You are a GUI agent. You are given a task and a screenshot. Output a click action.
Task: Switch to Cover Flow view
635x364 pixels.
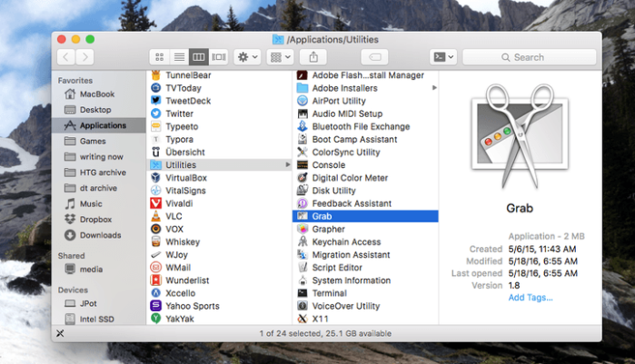[x=219, y=57]
